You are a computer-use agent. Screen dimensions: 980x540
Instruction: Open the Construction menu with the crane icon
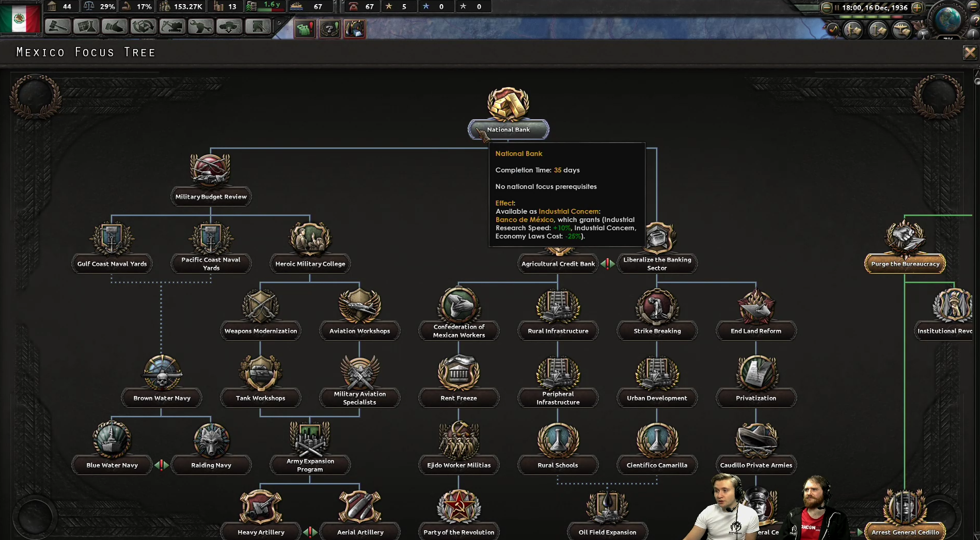[172, 26]
